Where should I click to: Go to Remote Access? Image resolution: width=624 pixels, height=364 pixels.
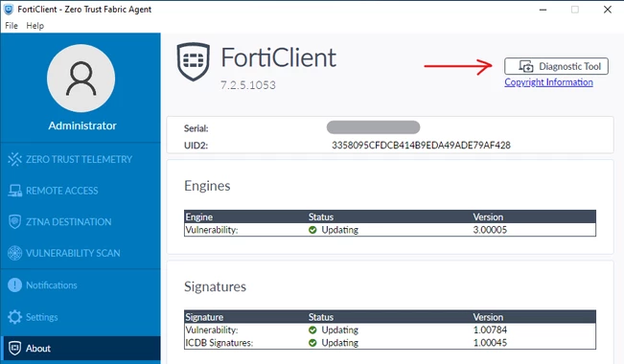point(81,191)
